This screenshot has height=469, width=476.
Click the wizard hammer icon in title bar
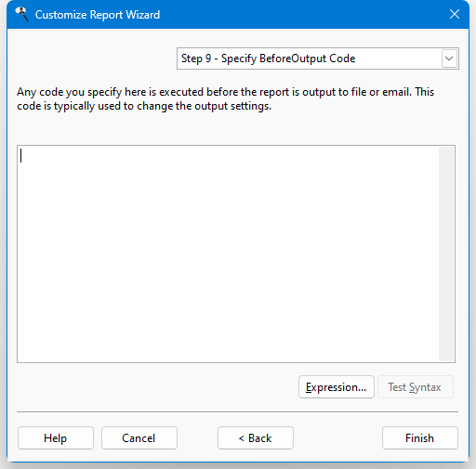(22, 14)
